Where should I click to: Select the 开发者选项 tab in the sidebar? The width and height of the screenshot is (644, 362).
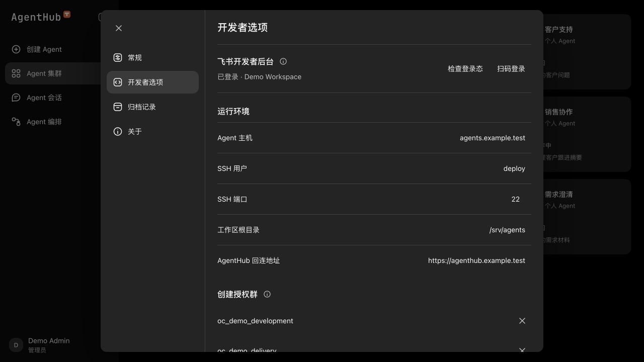(152, 82)
